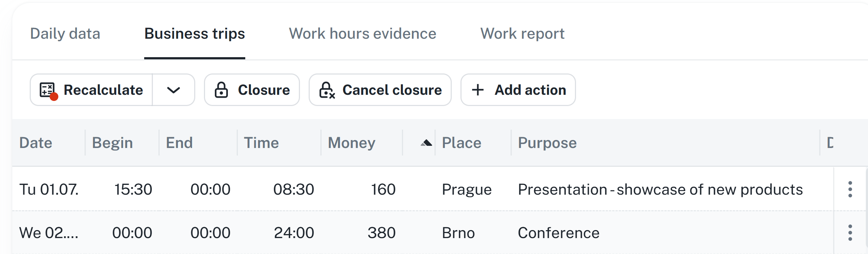The height and width of the screenshot is (254, 868).
Task: Click the plus icon in Add action
Action: click(478, 90)
